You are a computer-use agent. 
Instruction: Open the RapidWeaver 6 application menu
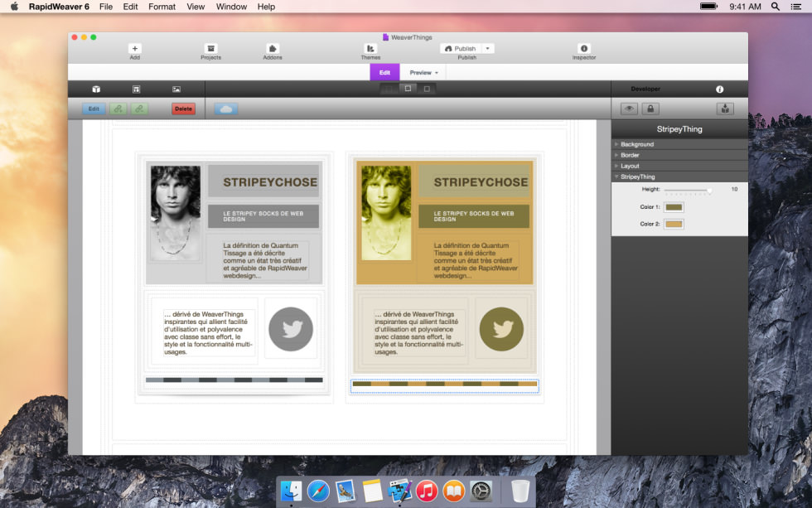coord(59,7)
